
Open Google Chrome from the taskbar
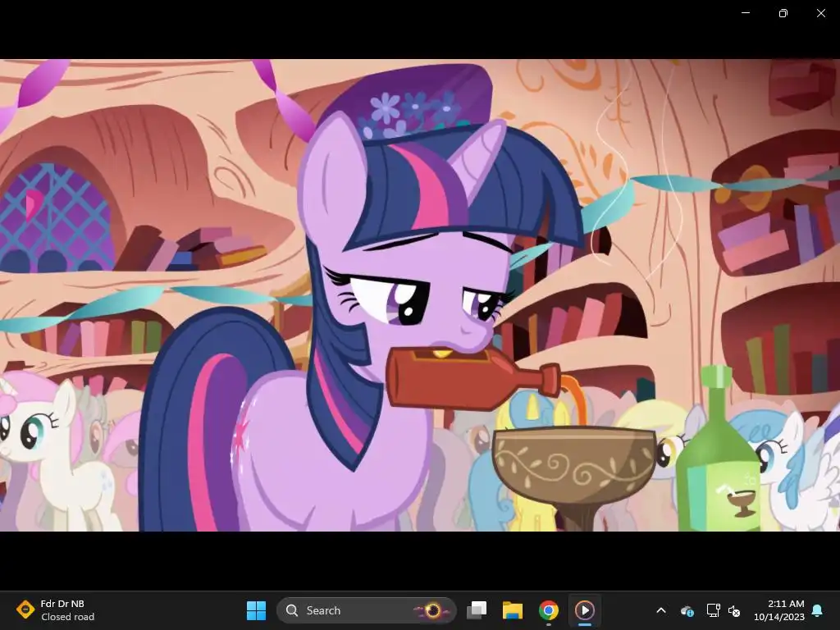point(548,610)
